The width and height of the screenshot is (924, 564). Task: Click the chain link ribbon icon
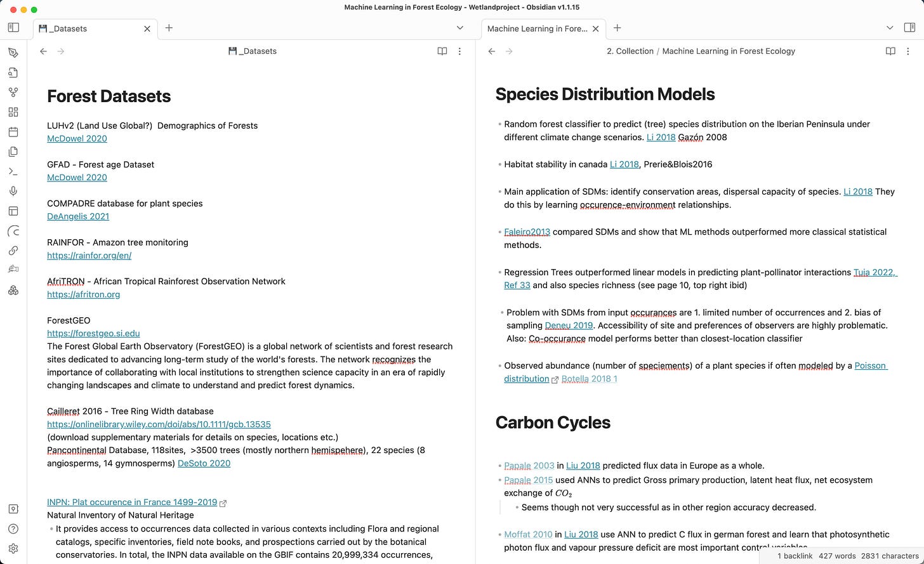click(x=13, y=251)
